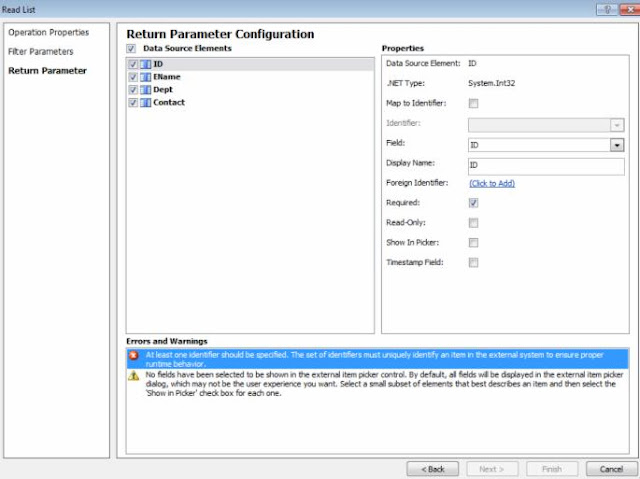Viewport: 640px width, 479px height.
Task: Switch to Filter Parameters step
Action: pos(41,51)
